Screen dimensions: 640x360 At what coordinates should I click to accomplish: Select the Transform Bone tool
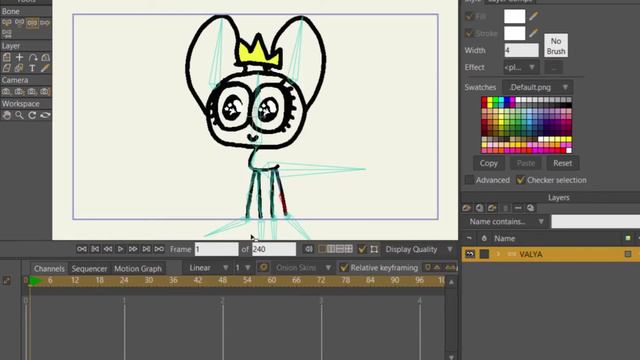(x=19, y=23)
